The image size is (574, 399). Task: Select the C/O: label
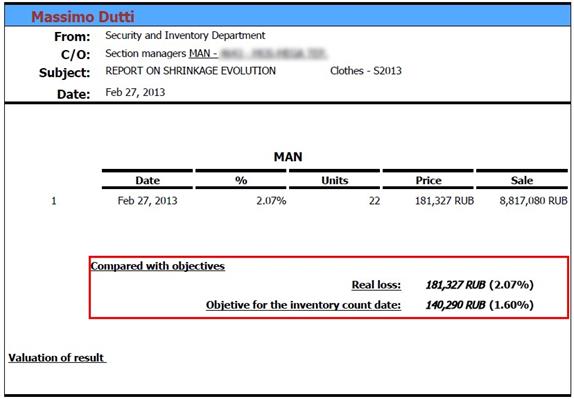tap(75, 55)
